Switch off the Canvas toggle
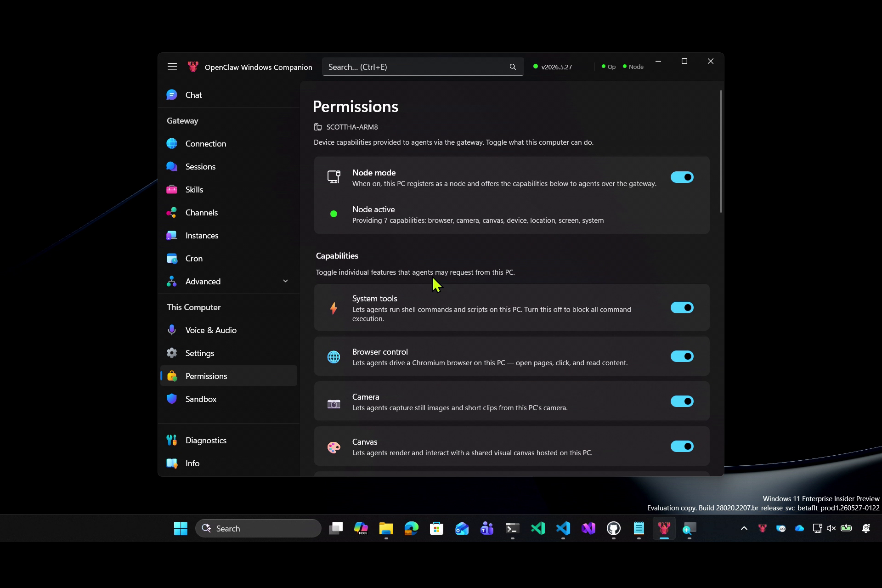This screenshot has width=882, height=588. [682, 446]
